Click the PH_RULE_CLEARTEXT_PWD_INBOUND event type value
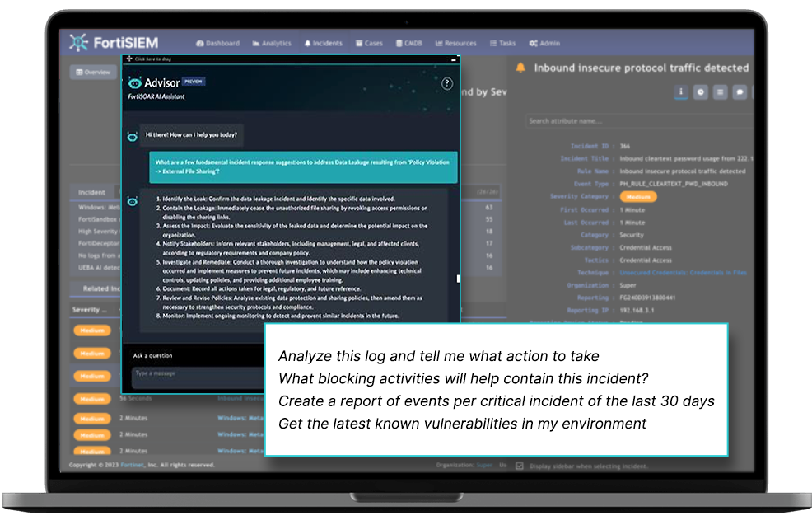Image resolution: width=812 pixels, height=525 pixels. coord(673,184)
